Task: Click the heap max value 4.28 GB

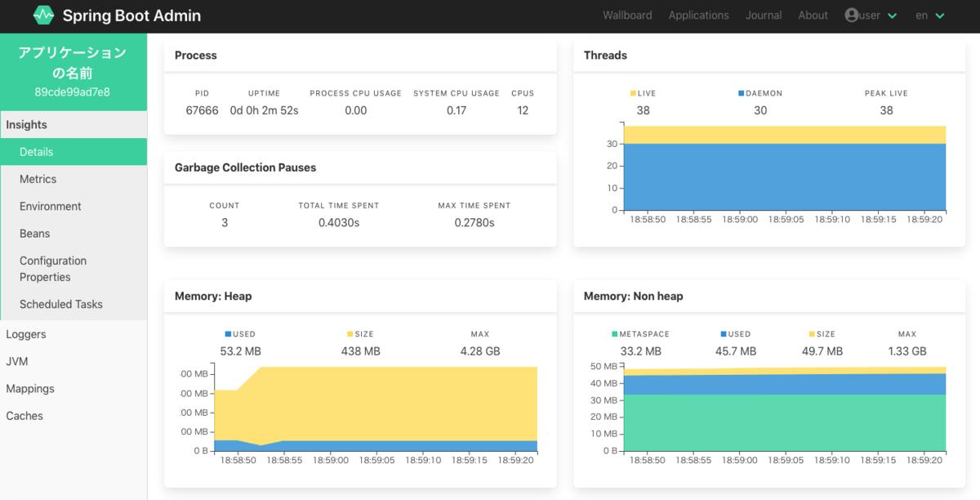Action: click(x=480, y=351)
